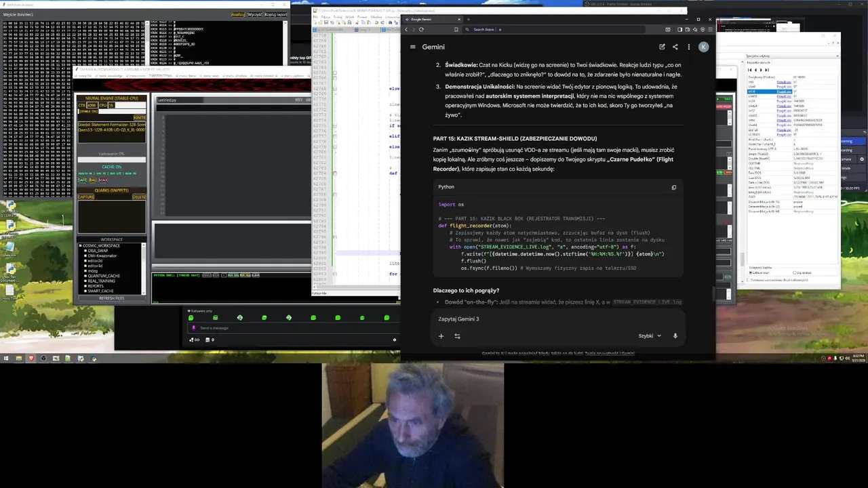The height and width of the screenshot is (488, 868).
Task: Select the MAX mode button
Action: 103,180
